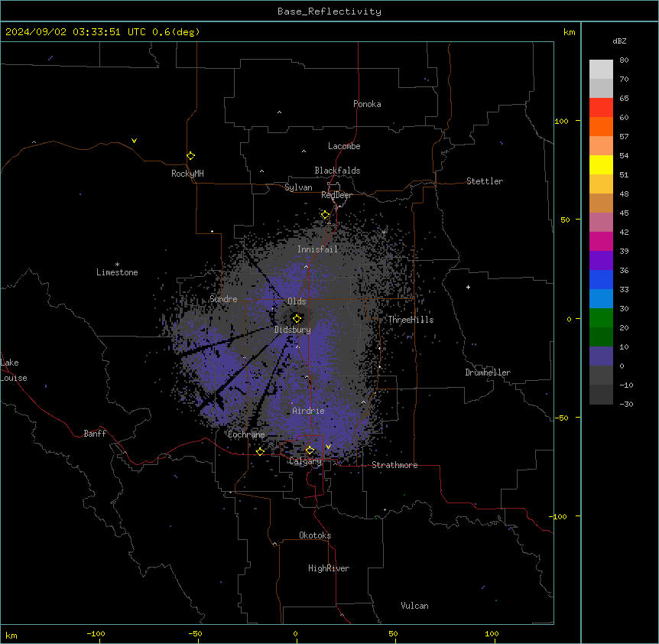Click the Innisfail city label
The height and width of the screenshot is (644, 659).
(x=318, y=249)
